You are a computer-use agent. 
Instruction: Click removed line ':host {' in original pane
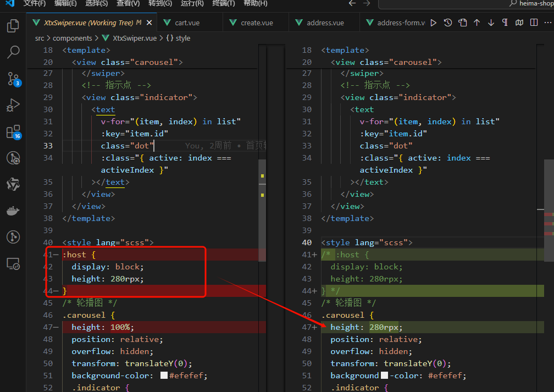(x=160, y=255)
